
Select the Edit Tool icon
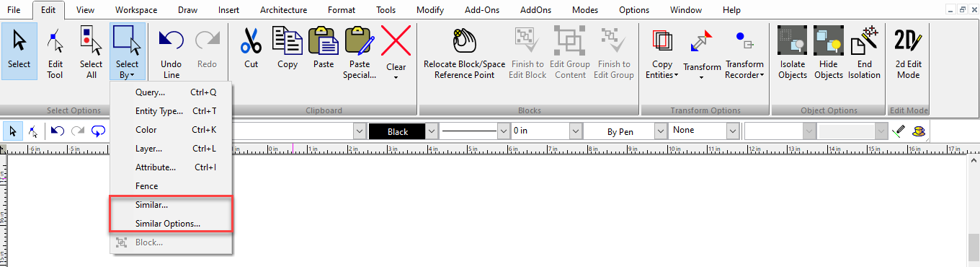tap(55, 40)
